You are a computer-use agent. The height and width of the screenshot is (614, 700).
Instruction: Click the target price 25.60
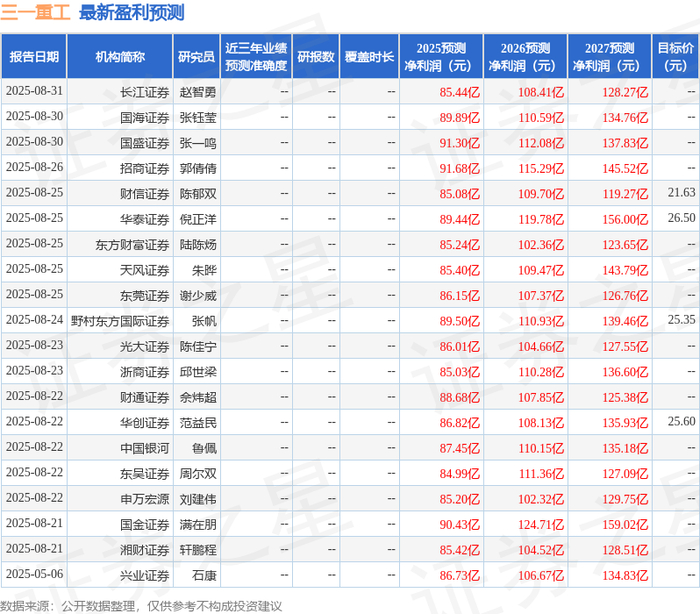[x=681, y=422]
